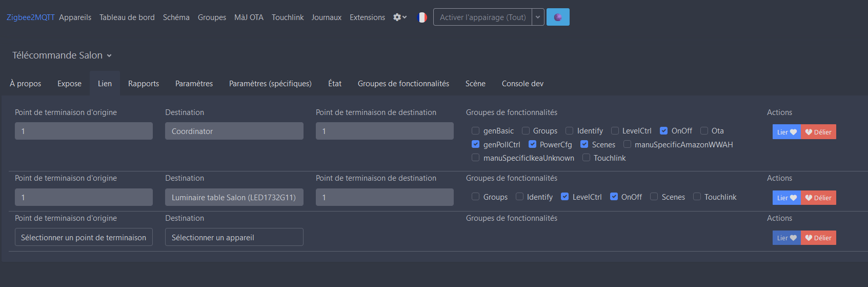Open the Console dev tab

click(522, 84)
